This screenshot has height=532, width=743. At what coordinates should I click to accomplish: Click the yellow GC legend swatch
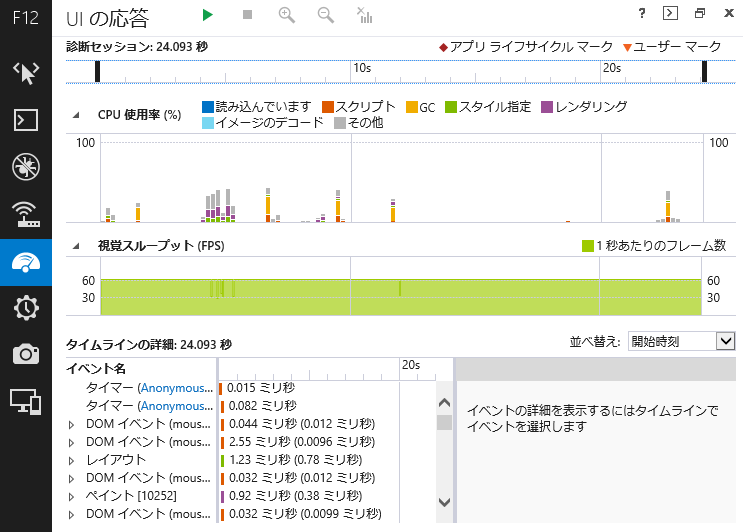412,107
